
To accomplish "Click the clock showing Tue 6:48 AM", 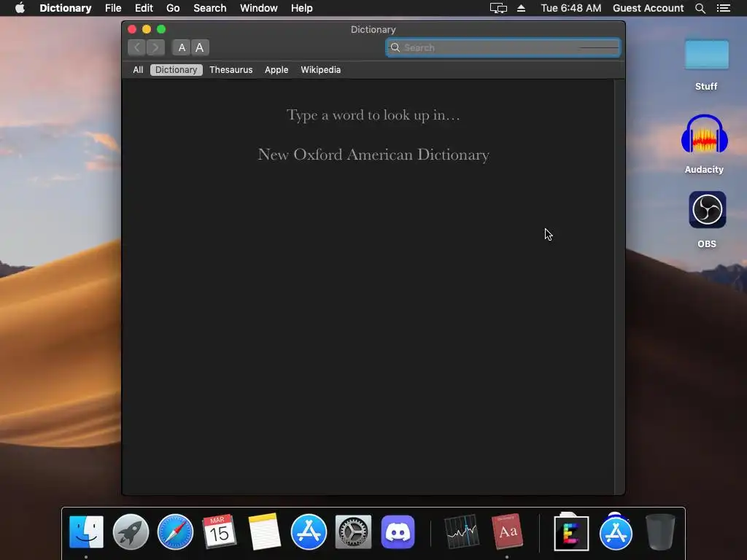I will point(570,8).
